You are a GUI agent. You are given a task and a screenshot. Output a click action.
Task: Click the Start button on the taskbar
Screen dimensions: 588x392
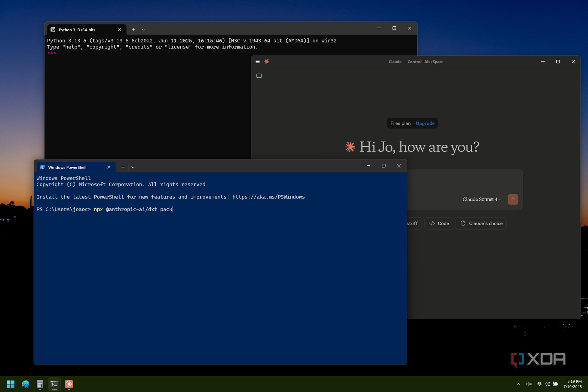point(10,384)
